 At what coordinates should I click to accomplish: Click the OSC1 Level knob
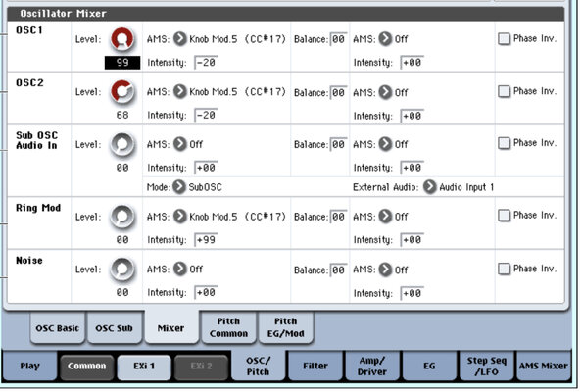click(122, 39)
